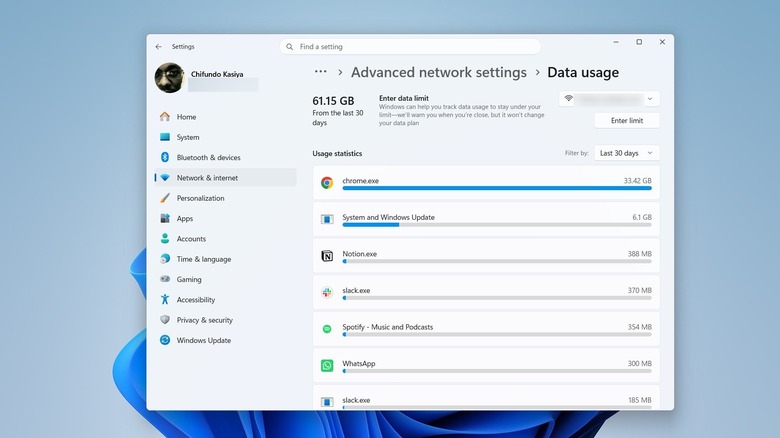Select the 388 MB value
Image resolution: width=780 pixels, height=438 pixels.
[x=639, y=254]
